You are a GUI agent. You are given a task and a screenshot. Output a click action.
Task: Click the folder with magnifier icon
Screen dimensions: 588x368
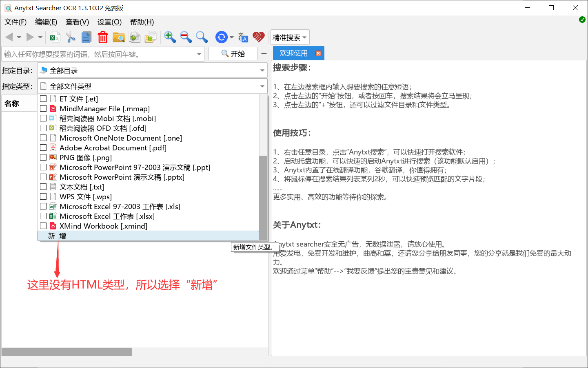tap(119, 37)
